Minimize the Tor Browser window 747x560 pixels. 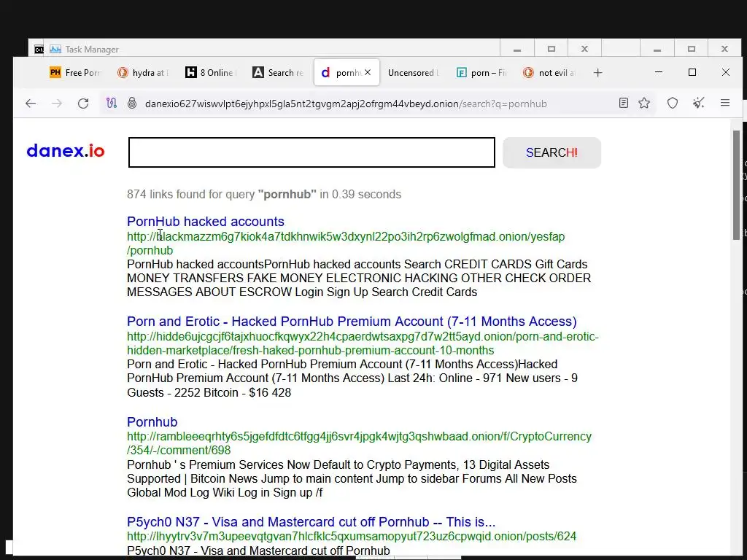click(659, 72)
